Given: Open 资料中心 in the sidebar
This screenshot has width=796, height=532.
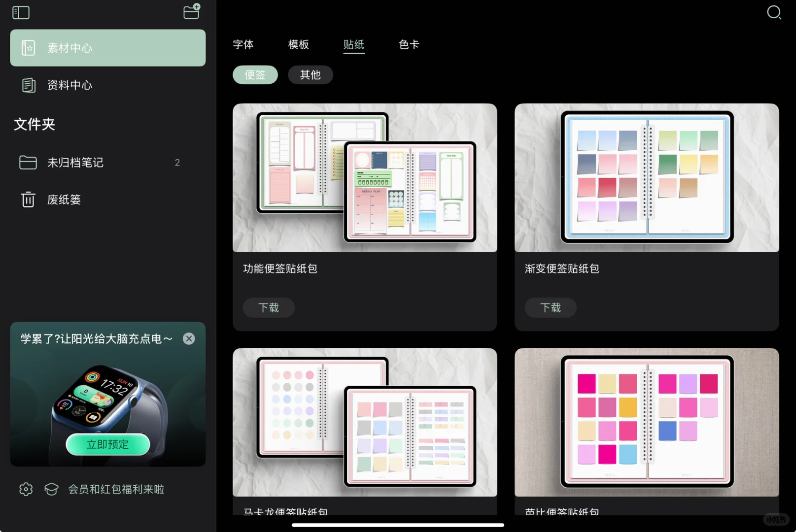Looking at the screenshot, I should (x=108, y=85).
